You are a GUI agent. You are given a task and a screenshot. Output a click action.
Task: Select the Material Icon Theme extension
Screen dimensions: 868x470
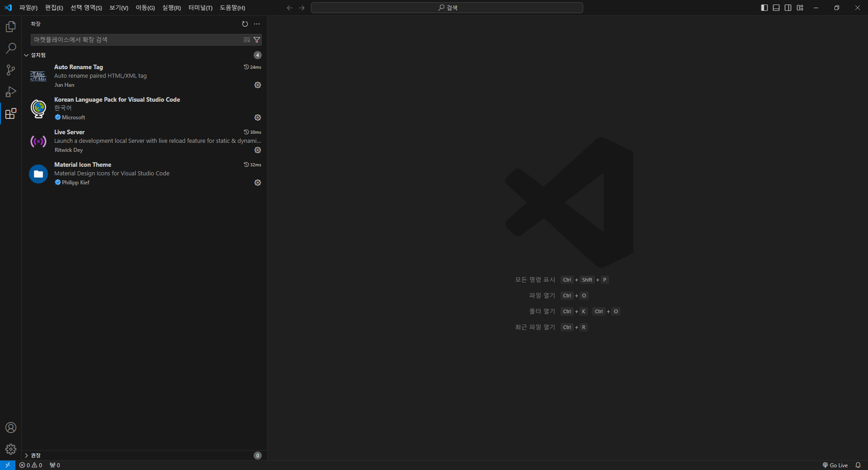[x=144, y=174]
